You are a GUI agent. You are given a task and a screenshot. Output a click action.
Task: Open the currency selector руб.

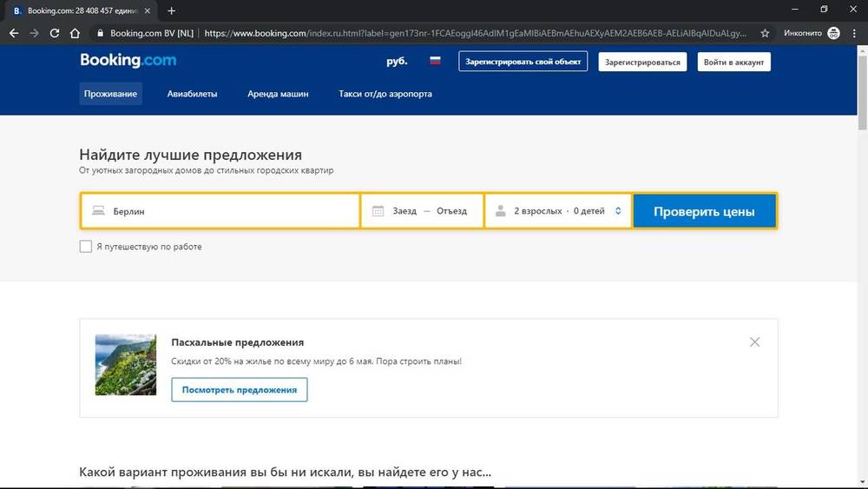(x=397, y=61)
